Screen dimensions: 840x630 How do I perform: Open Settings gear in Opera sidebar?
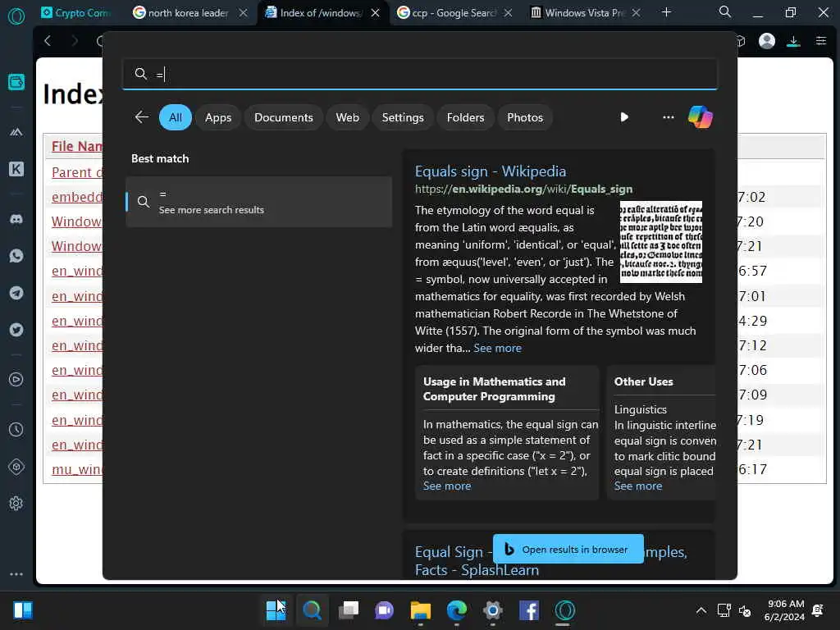[x=16, y=503]
